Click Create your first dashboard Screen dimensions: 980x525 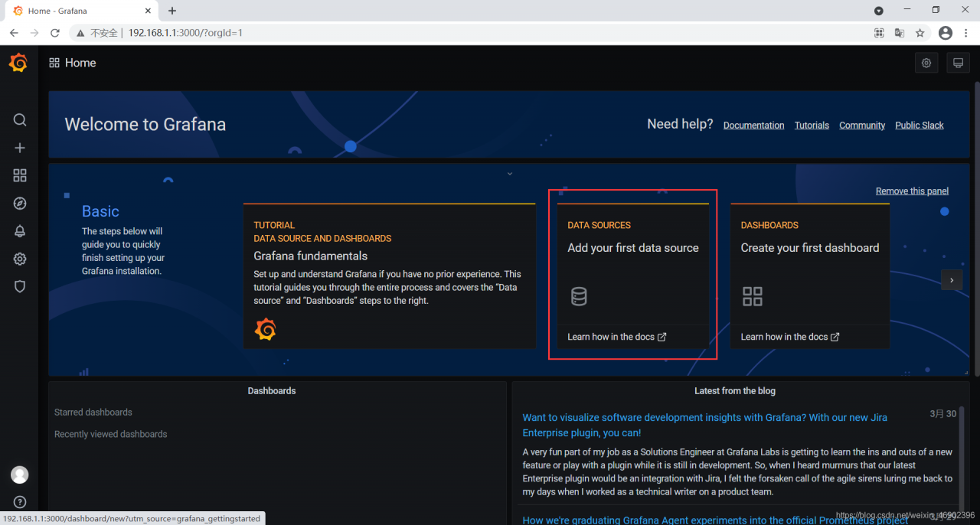click(810, 248)
